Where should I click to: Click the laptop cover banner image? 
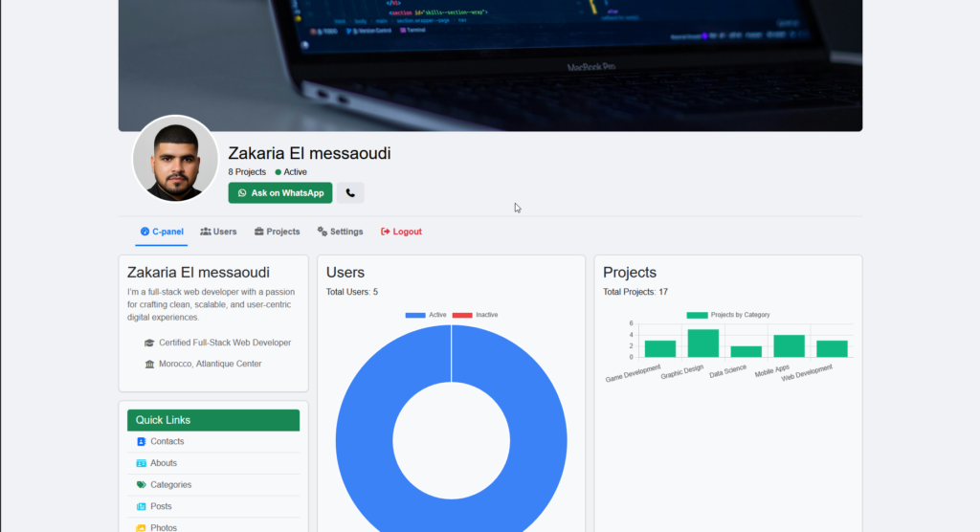[x=490, y=65]
